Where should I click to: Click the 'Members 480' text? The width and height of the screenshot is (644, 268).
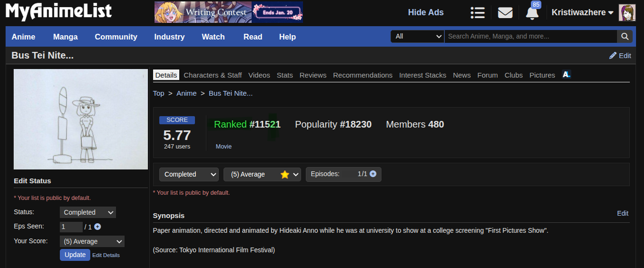[x=415, y=124]
